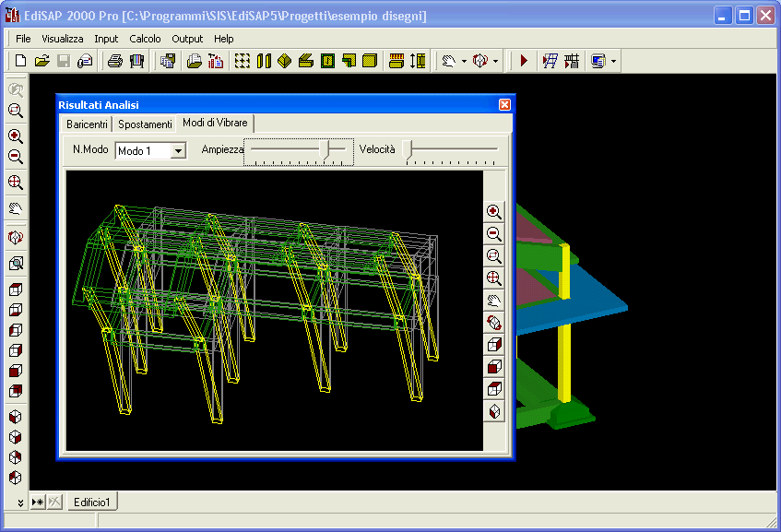Viewport: 781px width, 532px height.
Task: Click zoom extents crosshair icon in dialog
Action: (494, 278)
